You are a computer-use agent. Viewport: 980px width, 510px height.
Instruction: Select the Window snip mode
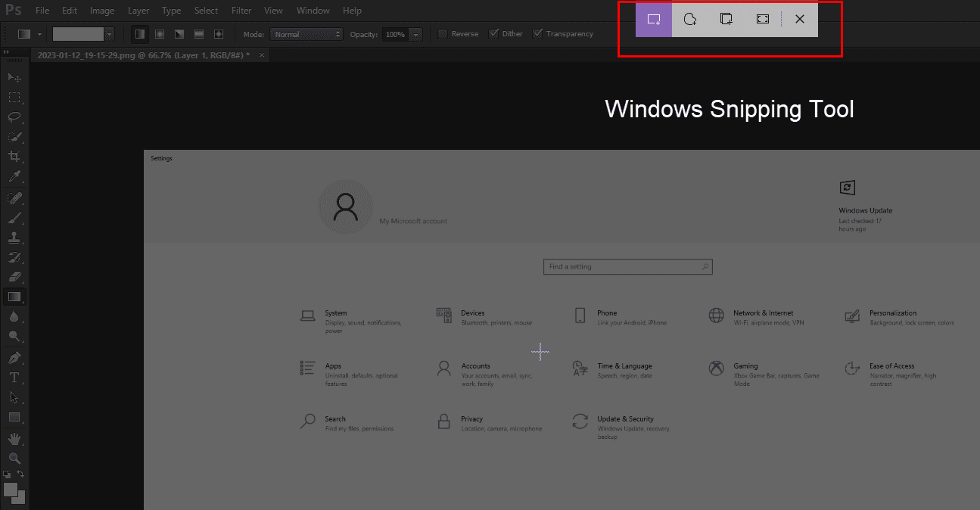click(726, 19)
